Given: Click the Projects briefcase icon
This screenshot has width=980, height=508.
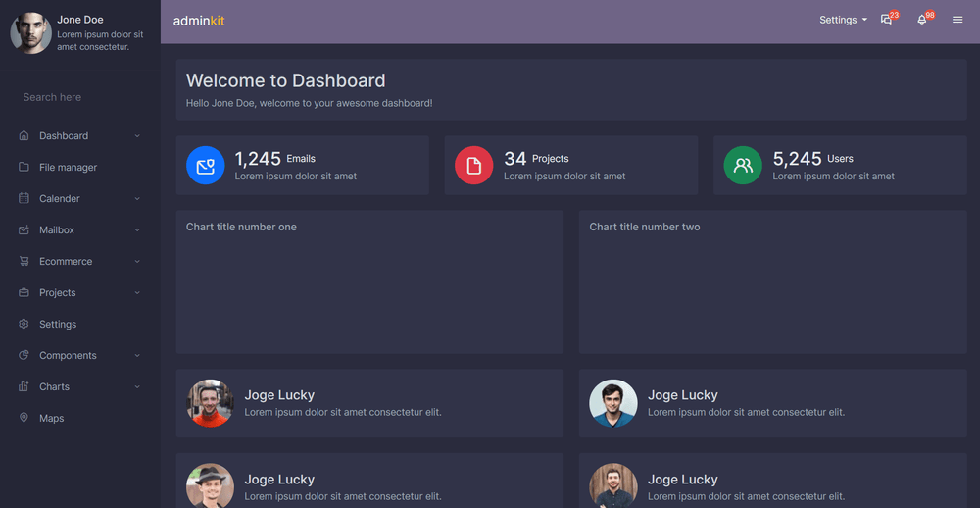Looking at the screenshot, I should click(24, 292).
